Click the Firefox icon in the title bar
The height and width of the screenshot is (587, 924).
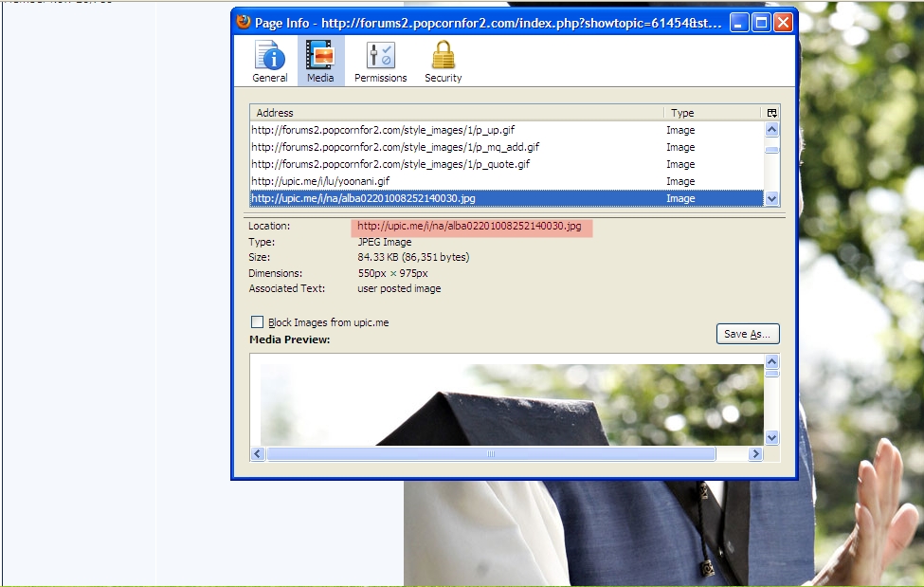point(244,23)
